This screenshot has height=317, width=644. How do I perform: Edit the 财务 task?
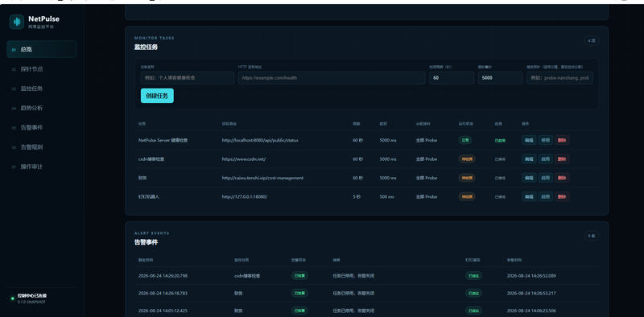(x=529, y=178)
